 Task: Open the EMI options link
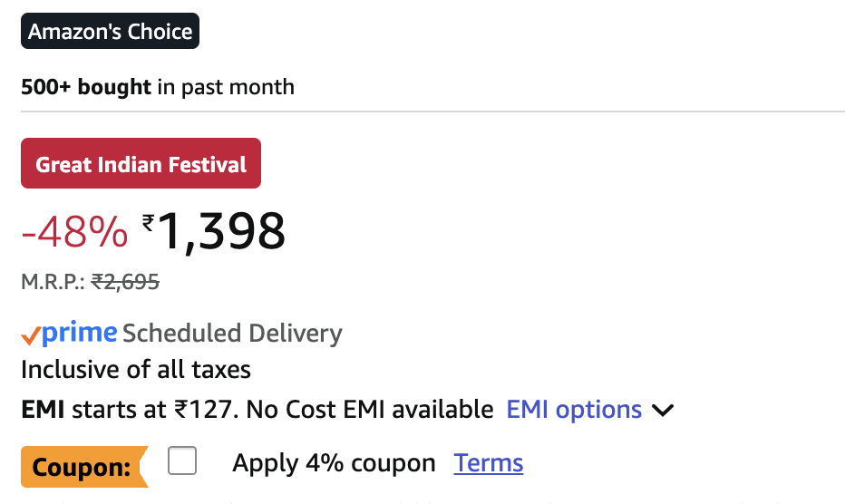573,410
